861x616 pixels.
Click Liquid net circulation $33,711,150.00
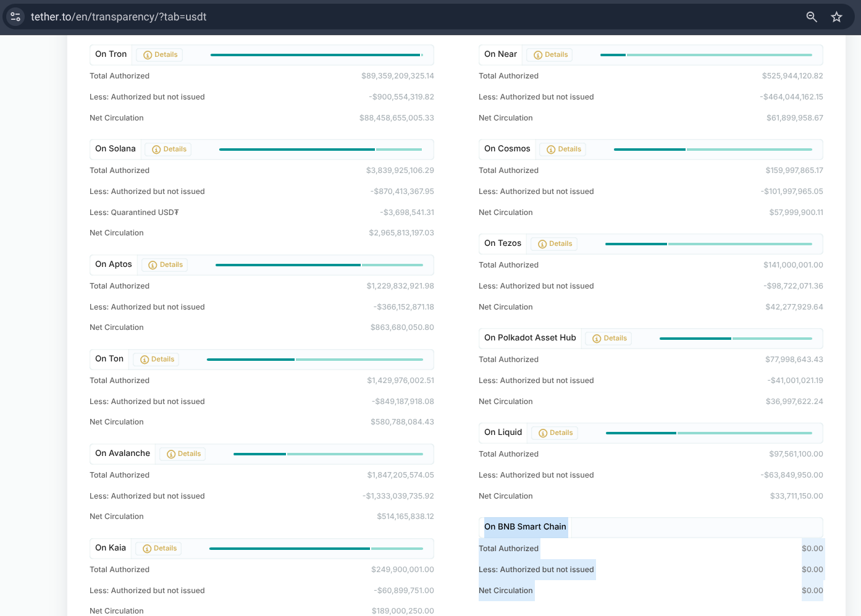point(797,496)
